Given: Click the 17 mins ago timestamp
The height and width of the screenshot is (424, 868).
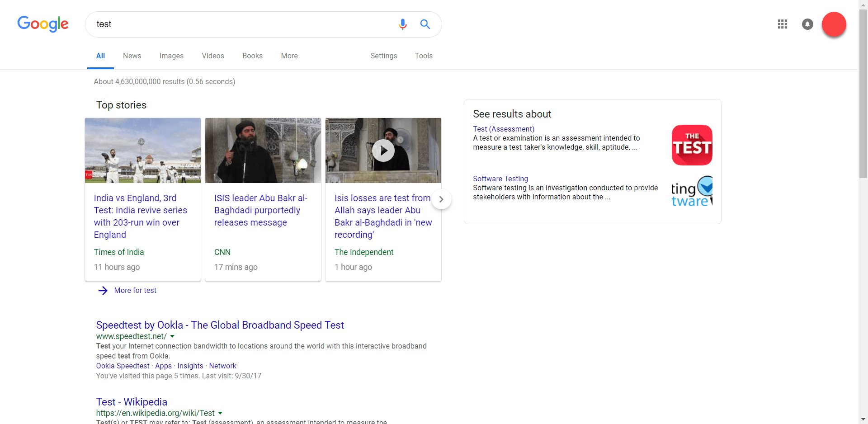Looking at the screenshot, I should point(236,267).
